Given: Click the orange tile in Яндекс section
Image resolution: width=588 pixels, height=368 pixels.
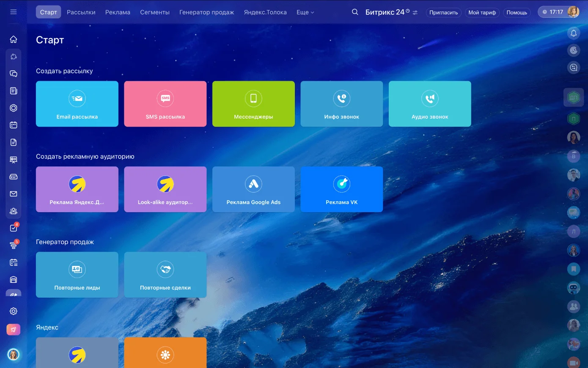Looking at the screenshot, I should [165, 353].
